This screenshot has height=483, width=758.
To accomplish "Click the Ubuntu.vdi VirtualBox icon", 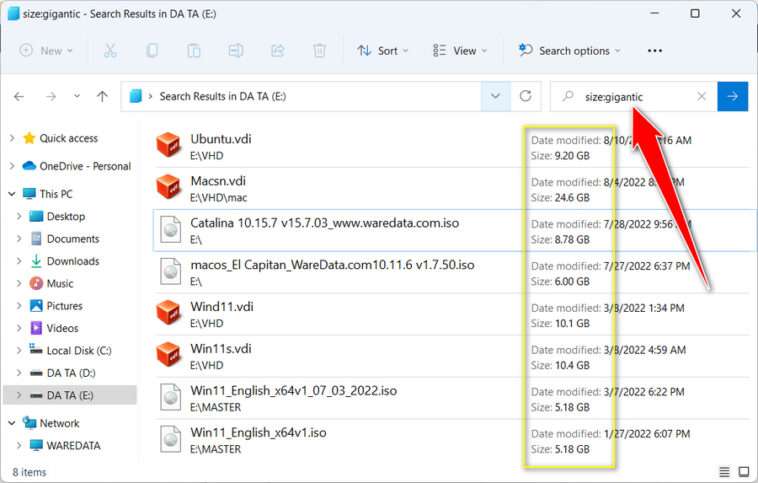I will coord(168,145).
